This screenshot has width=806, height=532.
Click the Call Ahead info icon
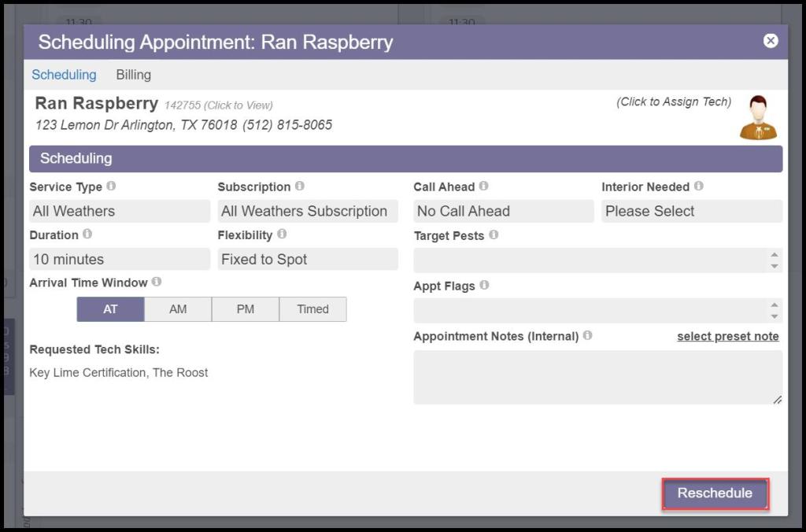(x=483, y=187)
